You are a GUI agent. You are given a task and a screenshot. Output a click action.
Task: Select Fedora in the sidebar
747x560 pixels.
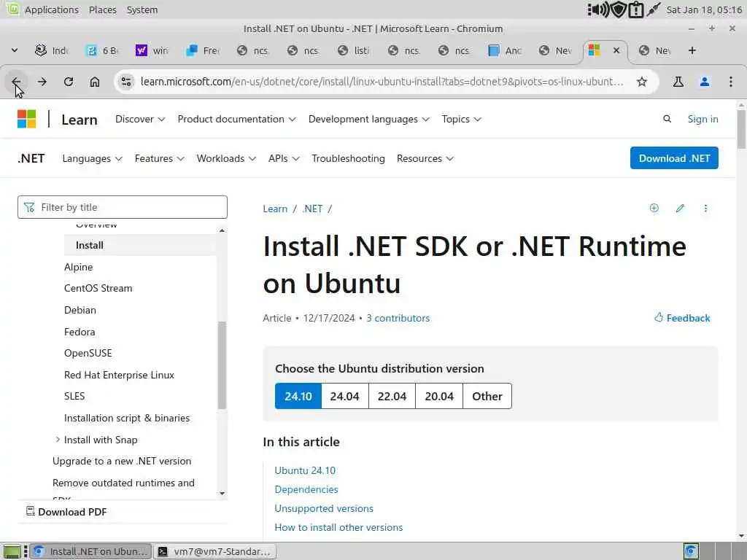(80, 332)
